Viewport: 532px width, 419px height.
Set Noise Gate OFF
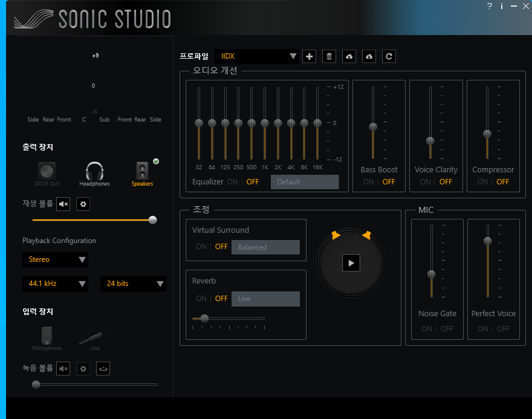(447, 329)
